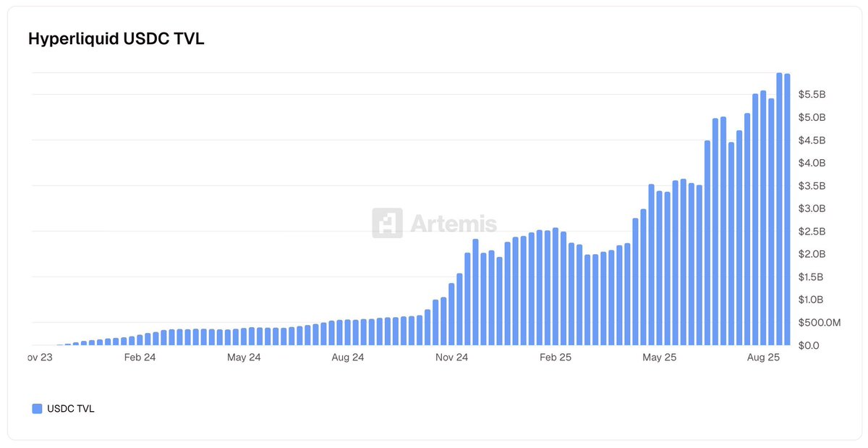This screenshot has width=868, height=448.
Task: Click the blue USDC TVL legend swatch
Action: pyautogui.click(x=38, y=409)
